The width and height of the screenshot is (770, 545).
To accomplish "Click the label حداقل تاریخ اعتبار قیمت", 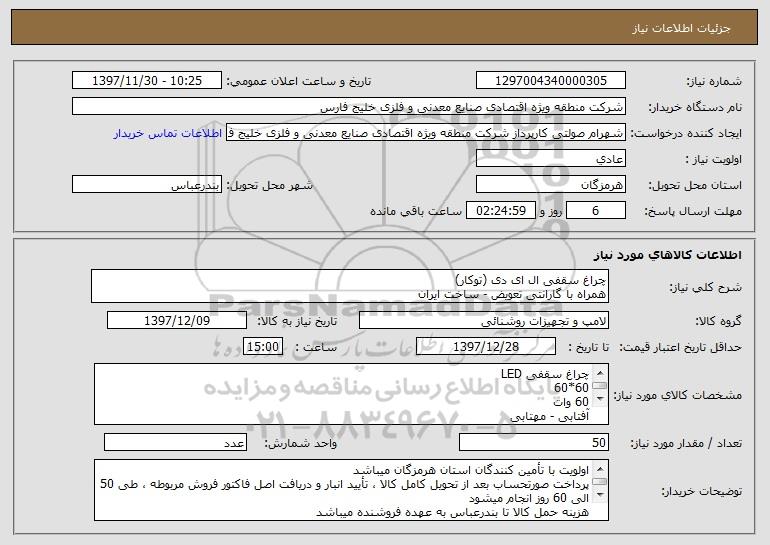I will 680,348.
